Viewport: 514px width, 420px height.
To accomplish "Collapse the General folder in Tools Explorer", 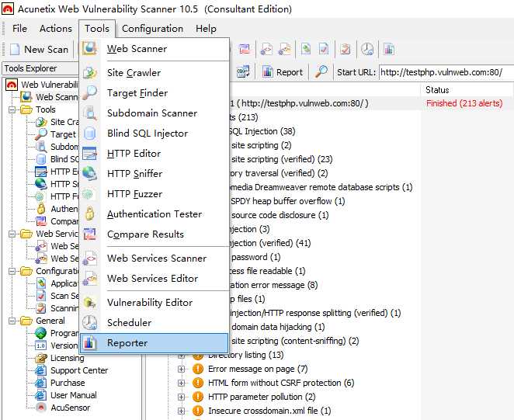I will tap(12, 321).
